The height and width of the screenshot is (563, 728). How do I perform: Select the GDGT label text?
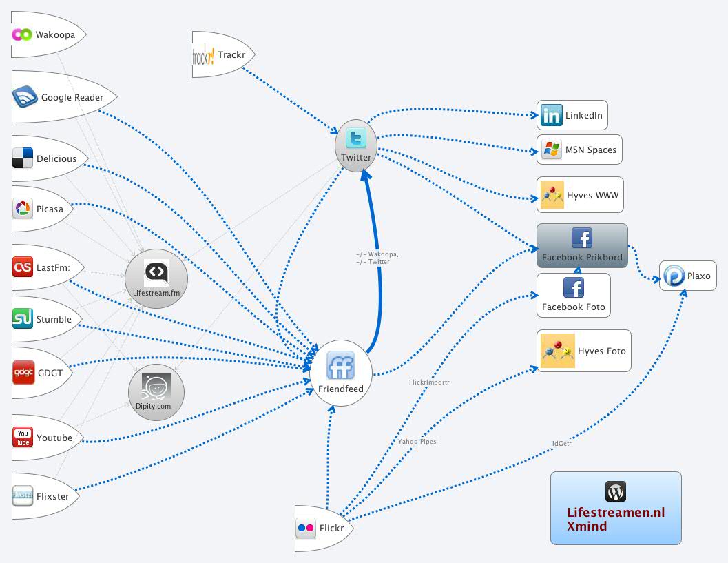[x=50, y=373]
